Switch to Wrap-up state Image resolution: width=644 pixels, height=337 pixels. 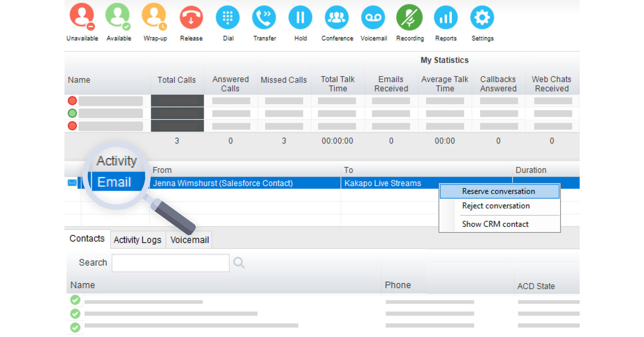point(154,17)
